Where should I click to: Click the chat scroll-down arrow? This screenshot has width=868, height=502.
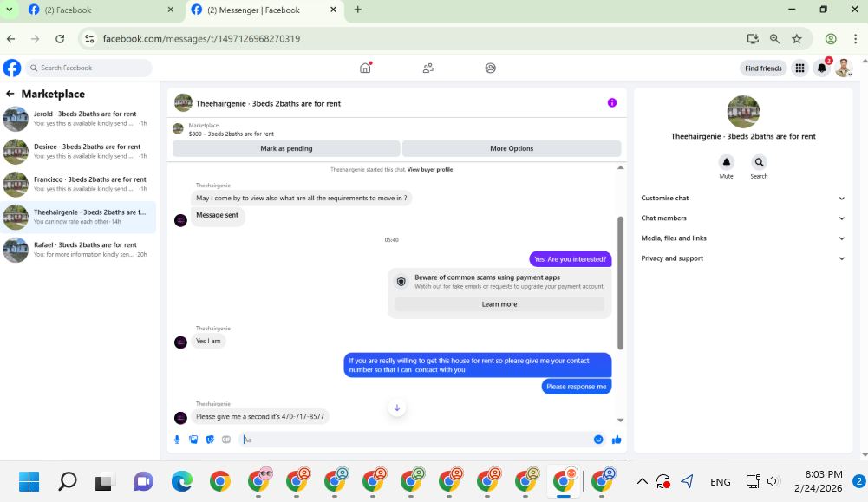(x=621, y=421)
